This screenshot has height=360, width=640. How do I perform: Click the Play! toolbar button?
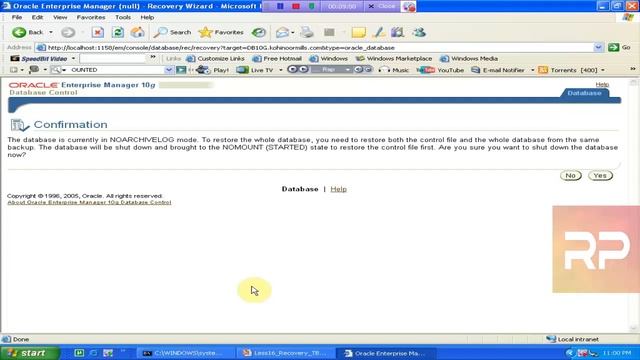(x=213, y=70)
